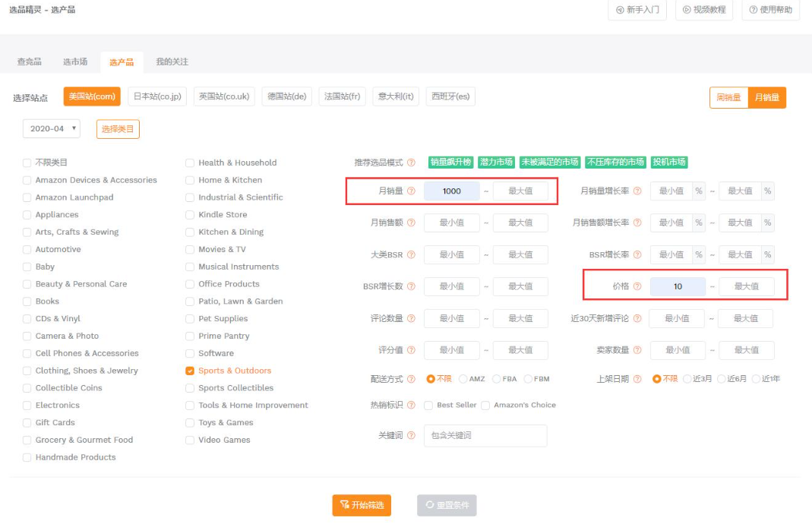Viewport: 812px width, 524px height.
Task: Open the 选择类目 category selector
Action: (x=118, y=129)
